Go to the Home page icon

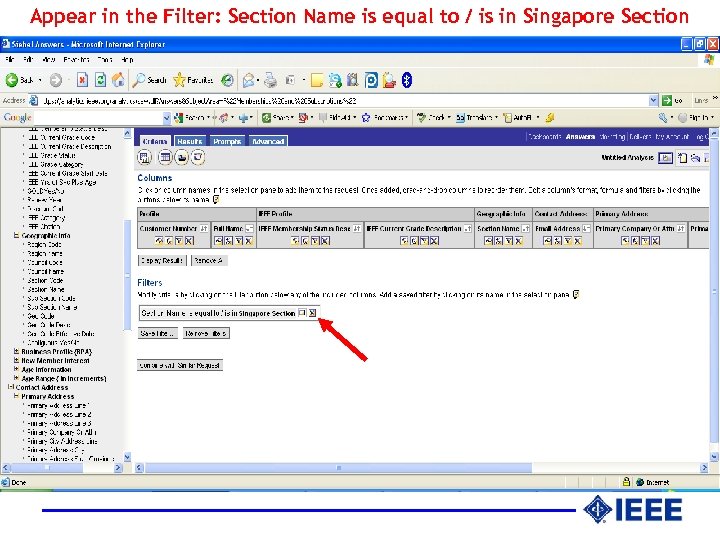(118, 80)
